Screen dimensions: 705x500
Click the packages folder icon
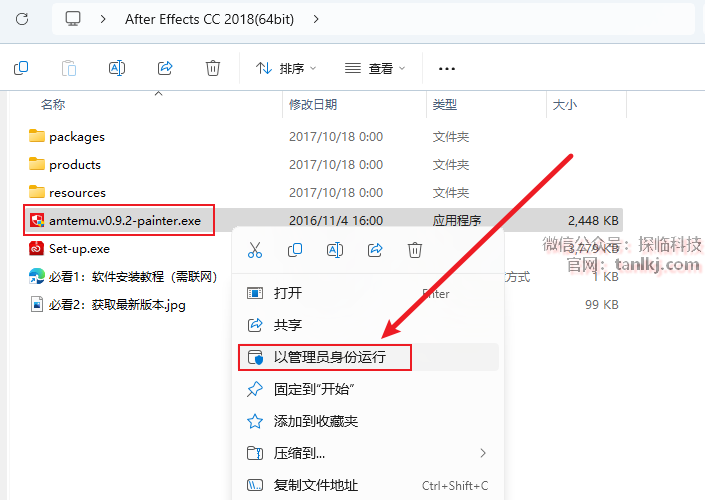coord(36,136)
